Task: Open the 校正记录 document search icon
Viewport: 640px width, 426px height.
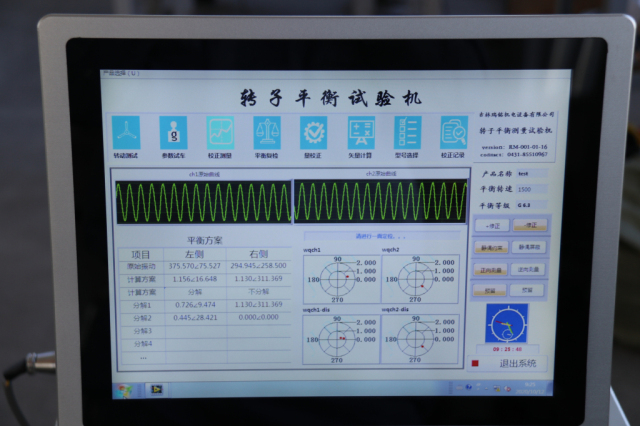Action: click(454, 133)
